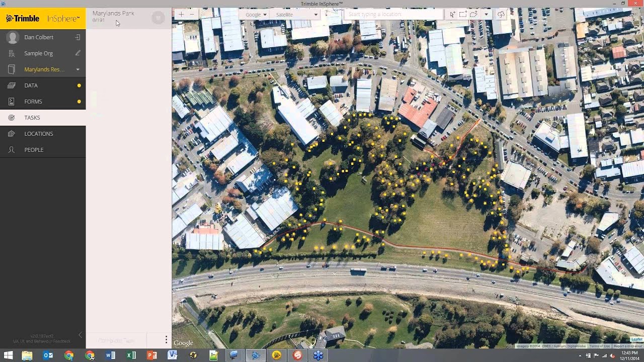644x362 pixels.
Task: Select the rectangle selection tool
Action: coord(462,15)
